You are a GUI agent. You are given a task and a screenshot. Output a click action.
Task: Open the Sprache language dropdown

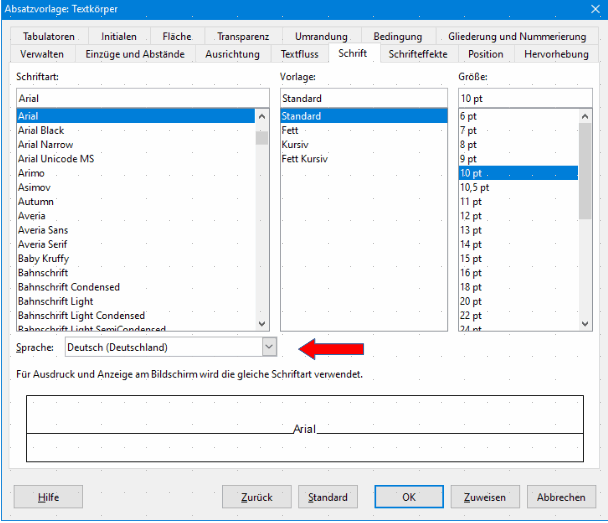point(269,347)
